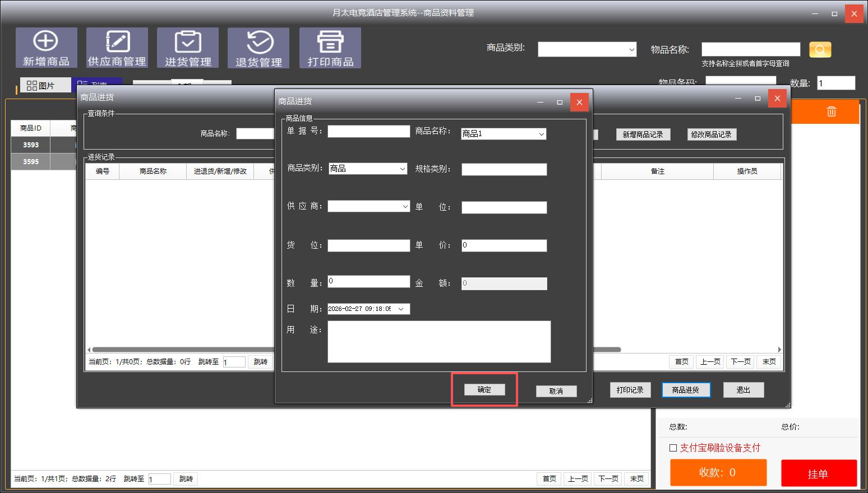
Task: Open 进货管理 purchase management
Action: (x=188, y=48)
